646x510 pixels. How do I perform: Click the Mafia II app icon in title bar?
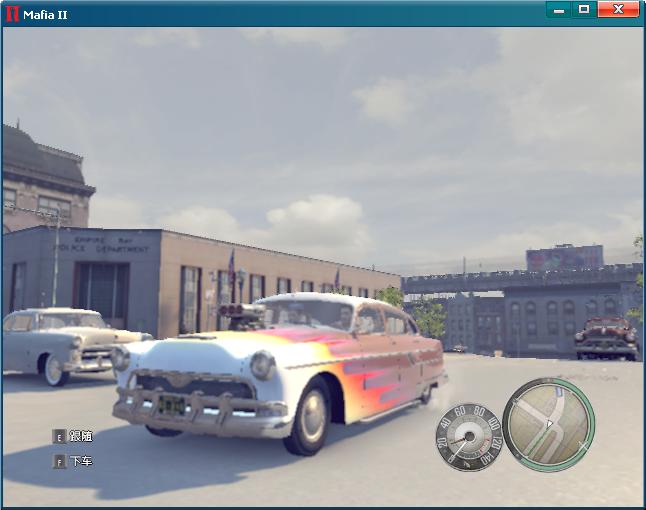[12, 14]
